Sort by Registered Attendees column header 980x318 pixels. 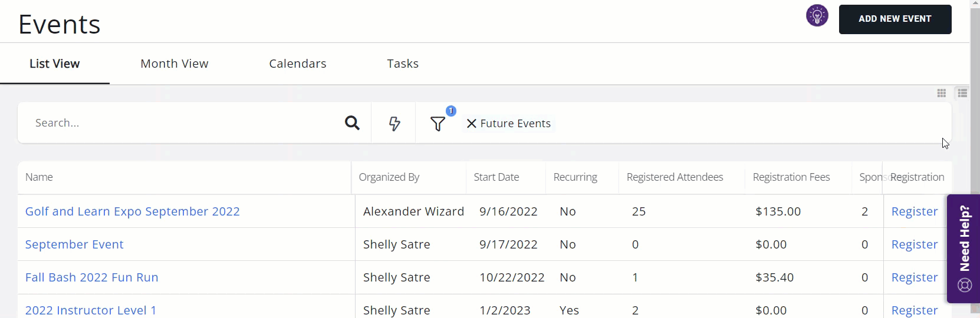tap(675, 177)
